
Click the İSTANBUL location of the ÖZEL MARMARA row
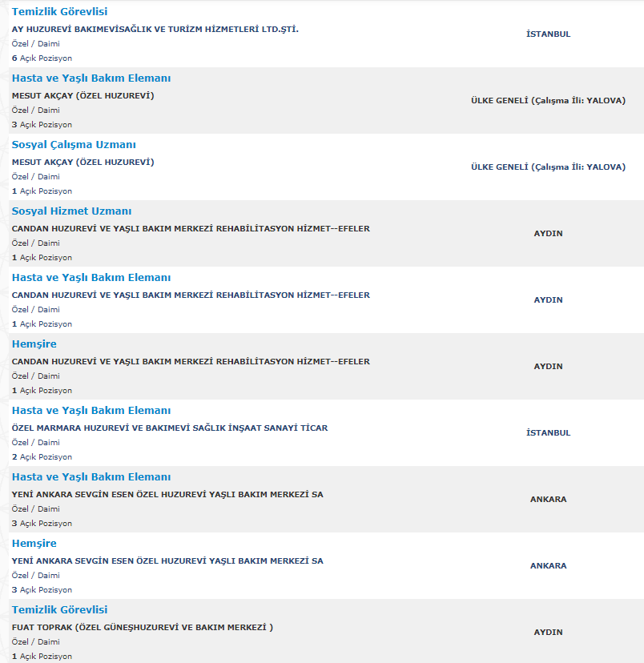tap(548, 433)
